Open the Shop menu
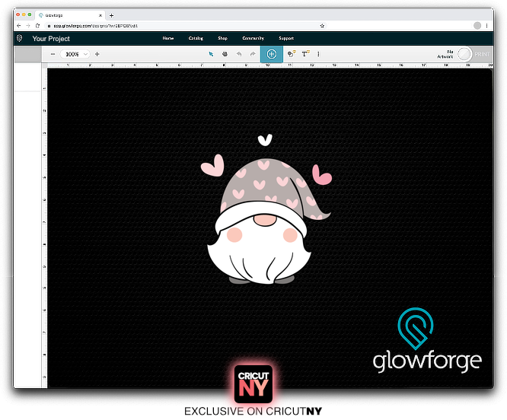Viewport: 507px width, 420px height. 222,38
